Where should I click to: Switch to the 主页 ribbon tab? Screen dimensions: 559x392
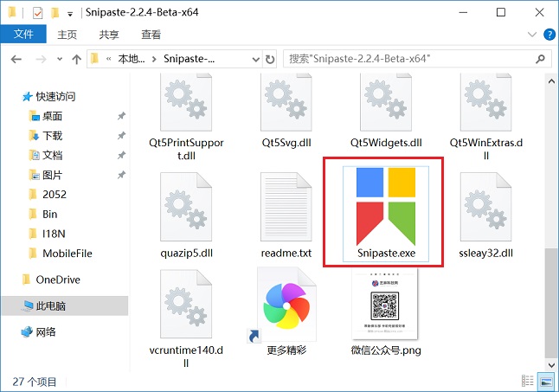point(67,35)
